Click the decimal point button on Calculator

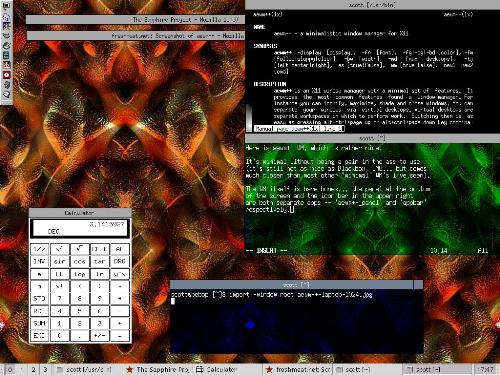(79, 336)
